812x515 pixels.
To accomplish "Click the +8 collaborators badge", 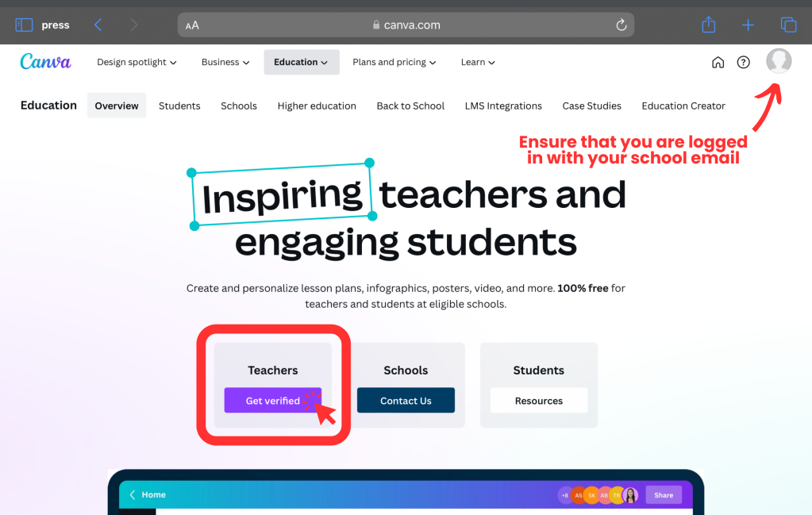I will (564, 495).
